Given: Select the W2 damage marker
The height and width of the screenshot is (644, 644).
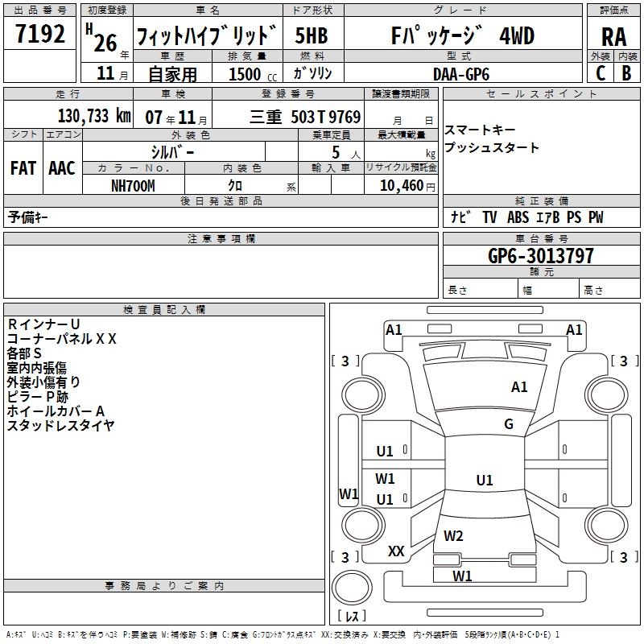Looking at the screenshot, I should coord(453,535).
